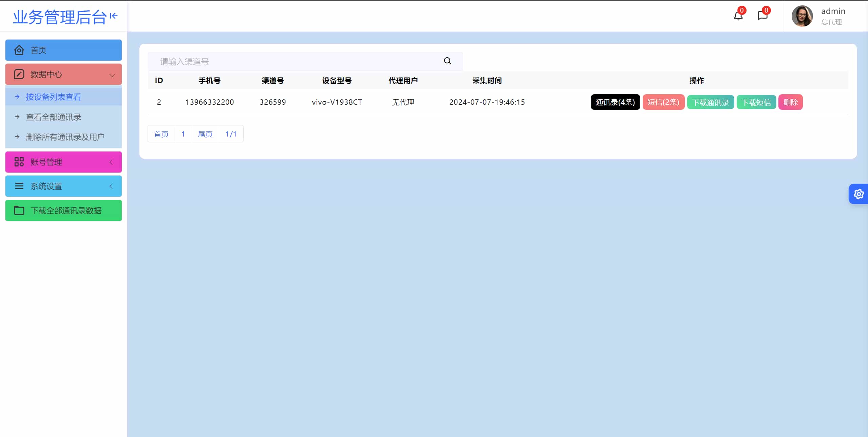View 通讯录(4条) contacts for the device

point(615,102)
